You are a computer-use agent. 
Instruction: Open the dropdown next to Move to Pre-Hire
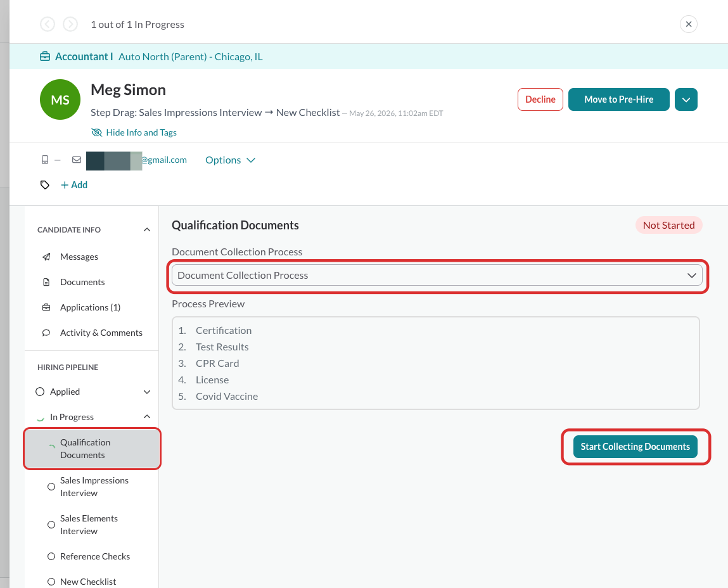686,99
